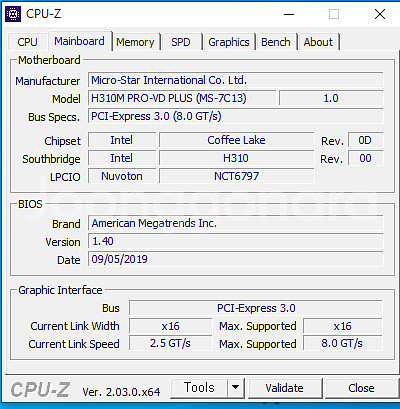This screenshot has height=409, width=400.
Task: Click the CPU-Z app icon in title bar
Action: (13, 14)
